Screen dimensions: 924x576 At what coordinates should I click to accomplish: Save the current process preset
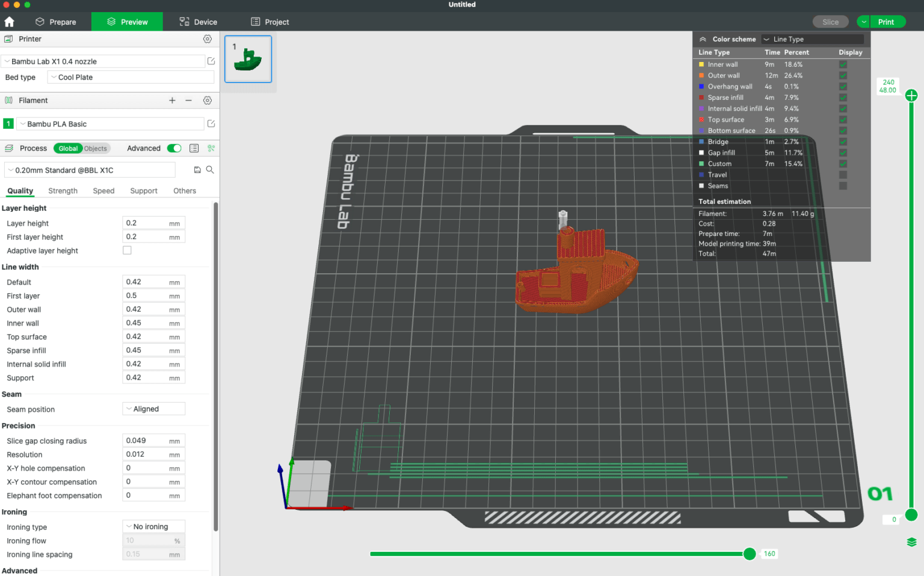click(197, 170)
